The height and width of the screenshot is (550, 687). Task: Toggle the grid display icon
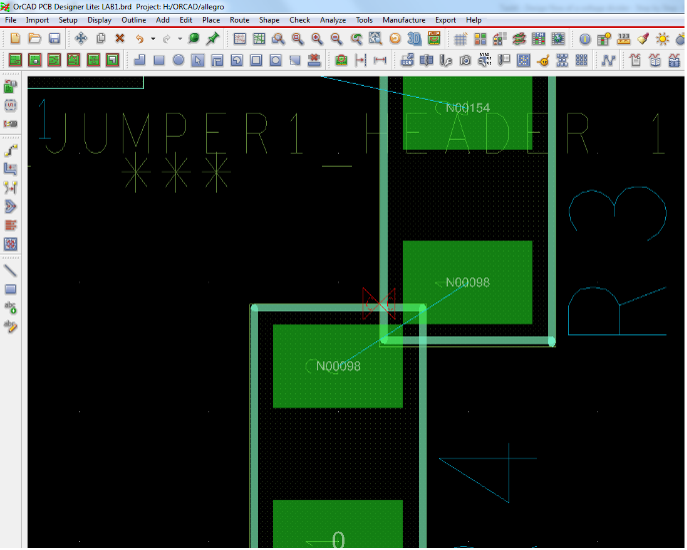click(x=460, y=38)
